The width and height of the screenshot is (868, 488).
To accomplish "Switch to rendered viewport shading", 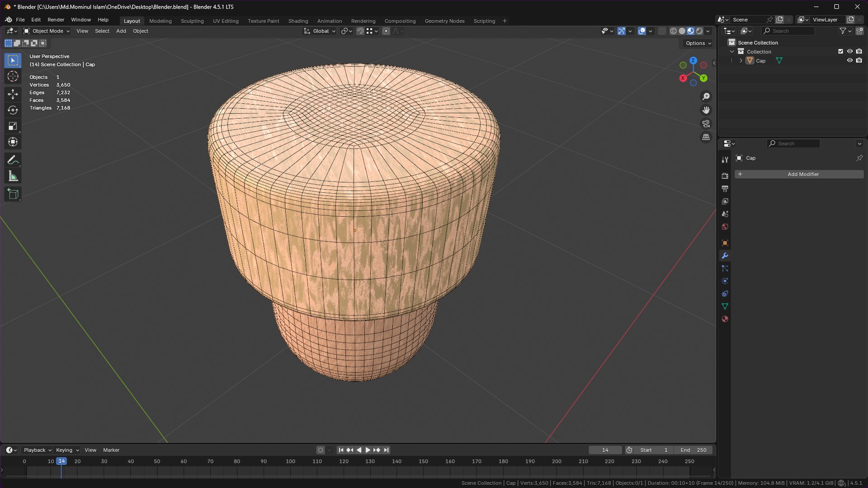I will [x=699, y=31].
